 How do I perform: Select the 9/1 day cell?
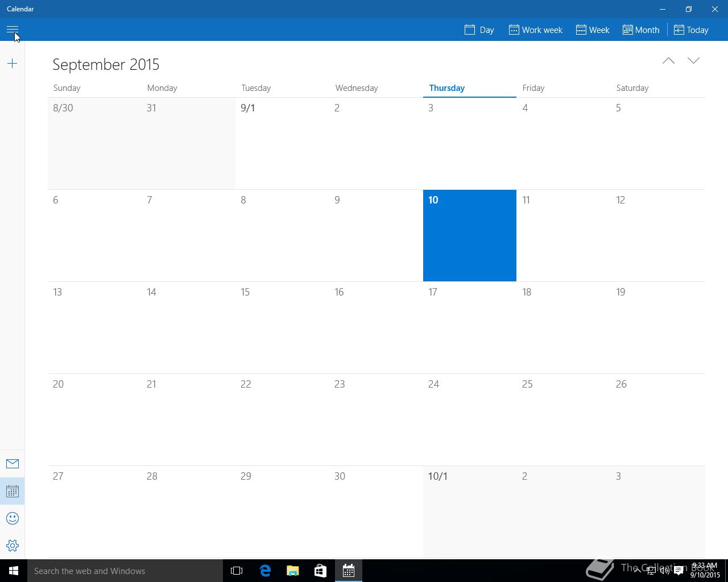click(x=283, y=143)
